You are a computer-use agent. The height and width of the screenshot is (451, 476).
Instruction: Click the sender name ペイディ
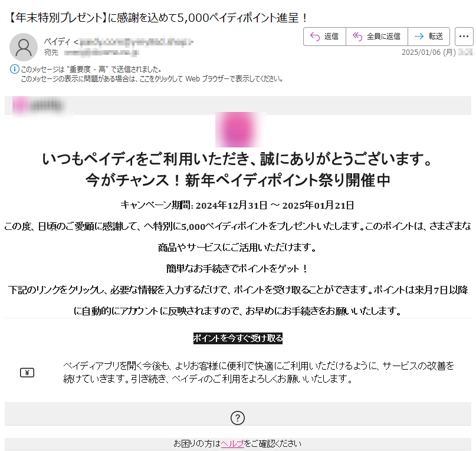[57, 42]
